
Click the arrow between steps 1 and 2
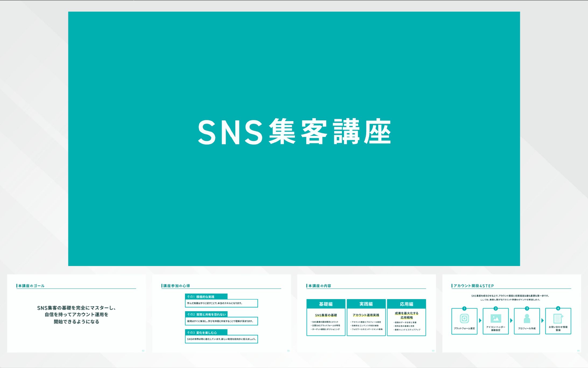[480, 320]
